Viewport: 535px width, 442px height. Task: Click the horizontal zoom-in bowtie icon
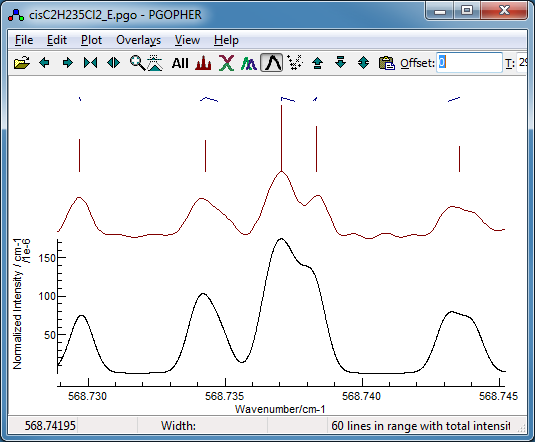coord(90,63)
